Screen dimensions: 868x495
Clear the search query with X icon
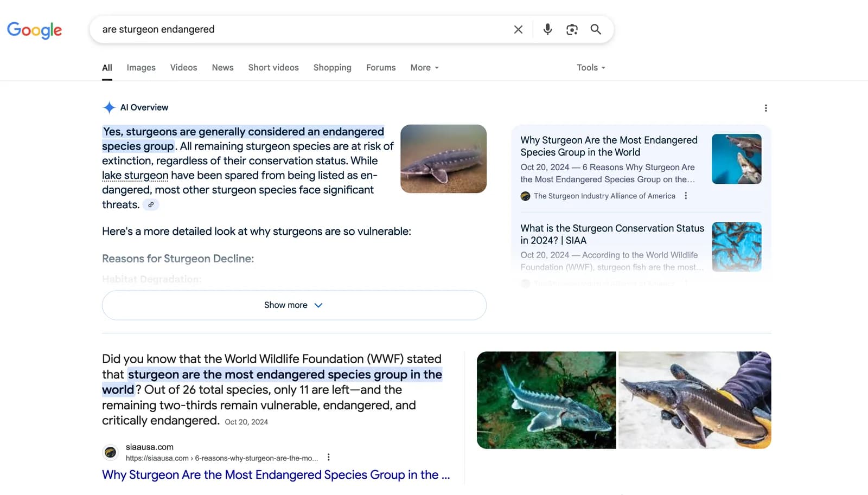[x=518, y=29]
